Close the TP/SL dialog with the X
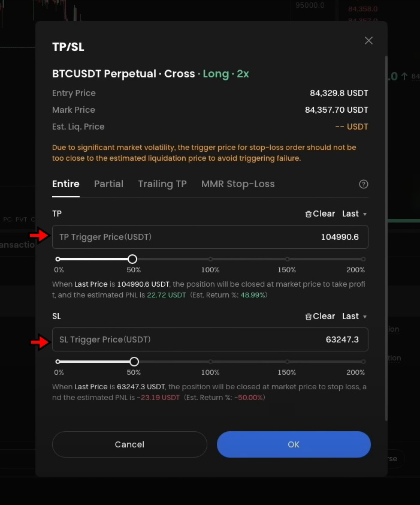 pos(368,40)
